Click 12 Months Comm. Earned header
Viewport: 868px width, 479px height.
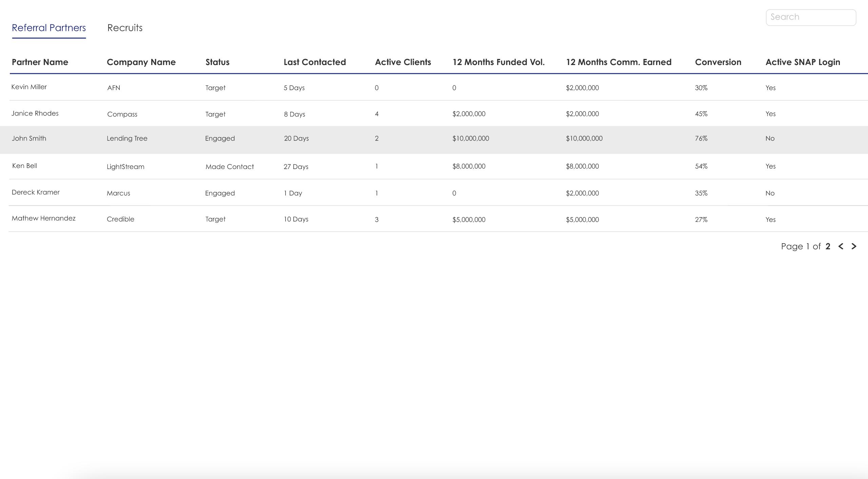click(618, 62)
